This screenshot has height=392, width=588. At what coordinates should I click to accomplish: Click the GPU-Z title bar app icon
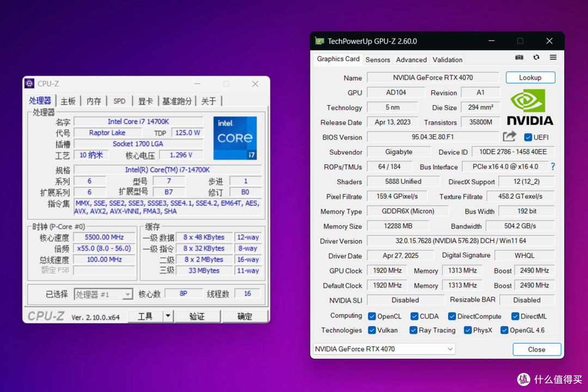coord(320,41)
